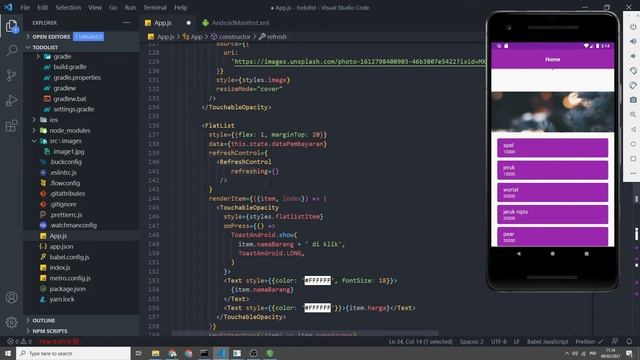This screenshot has width=640, height=360.
Task: Open the Manage gear icon
Action: [x=11, y=322]
